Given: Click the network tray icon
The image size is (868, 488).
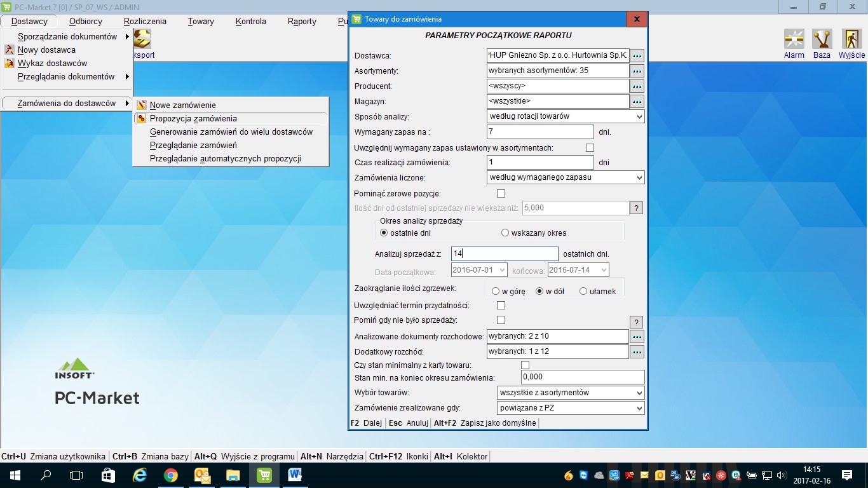Looking at the screenshot, I should pos(767,475).
